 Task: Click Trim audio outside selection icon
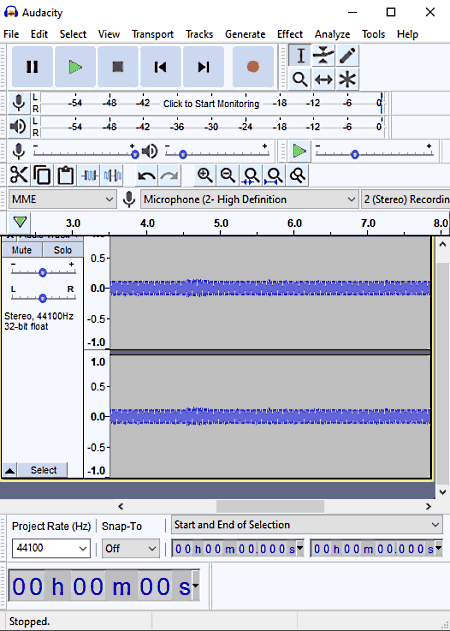pos(89,175)
